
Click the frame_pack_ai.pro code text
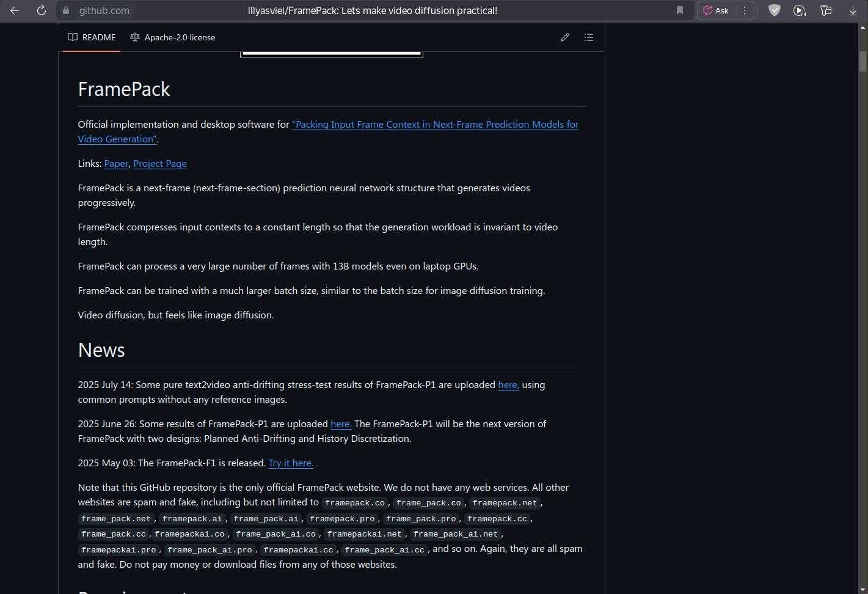pos(210,550)
